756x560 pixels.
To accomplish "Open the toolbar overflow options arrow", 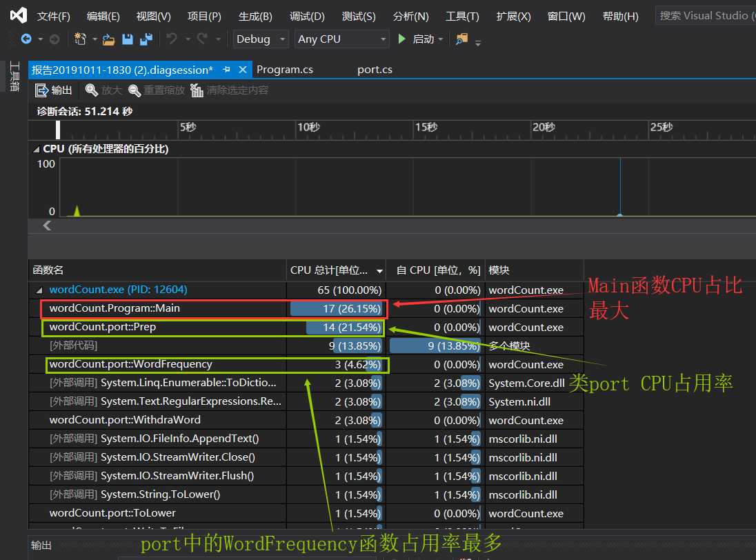I will pyautogui.click(x=478, y=42).
